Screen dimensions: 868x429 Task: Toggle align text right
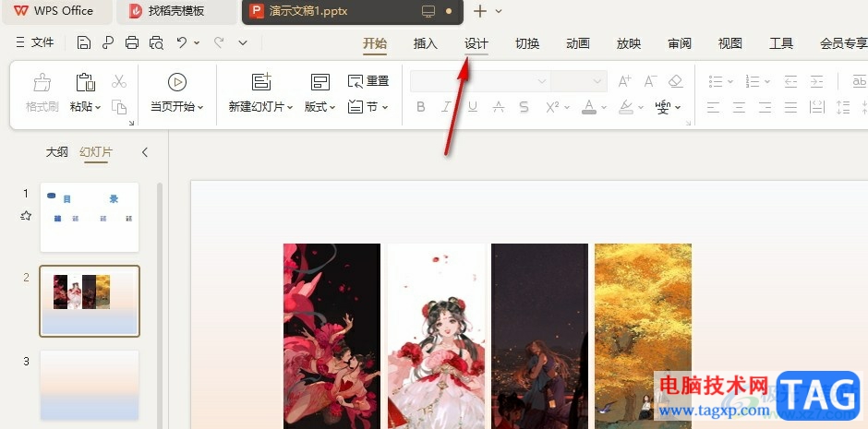(x=765, y=107)
